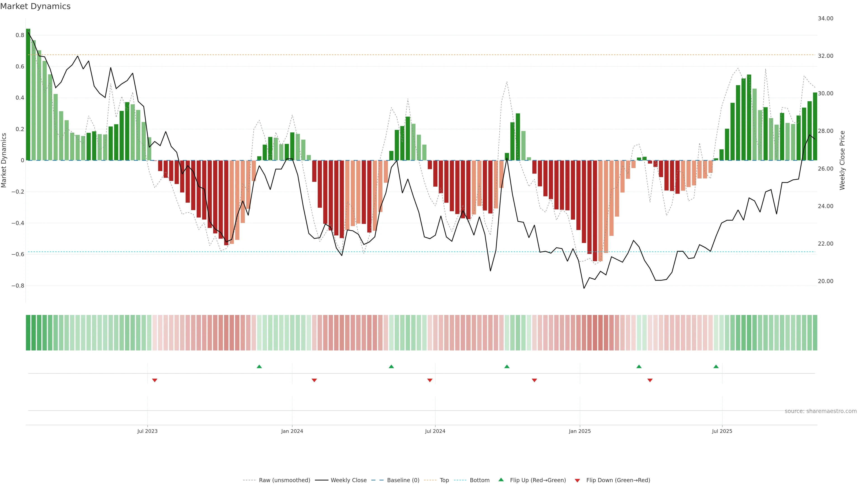Image resolution: width=868 pixels, height=488 pixels.
Task: Click the red flip-down marker after Jan 2024
Action: pos(314,380)
